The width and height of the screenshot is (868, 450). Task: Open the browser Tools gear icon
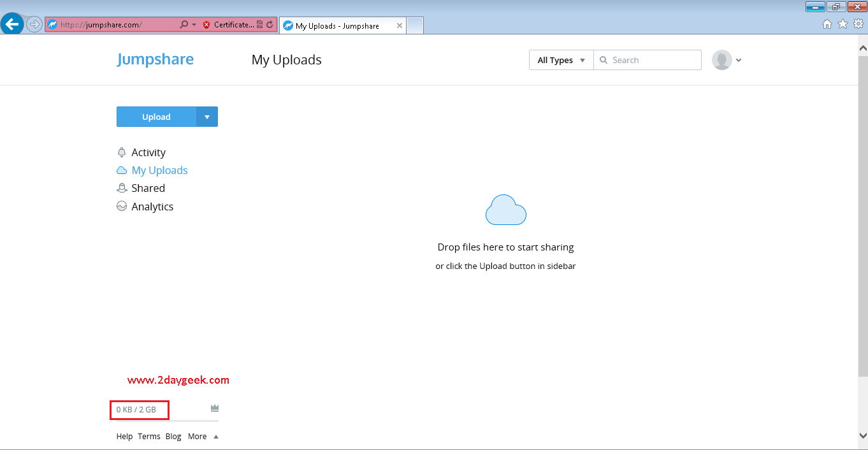coord(858,24)
